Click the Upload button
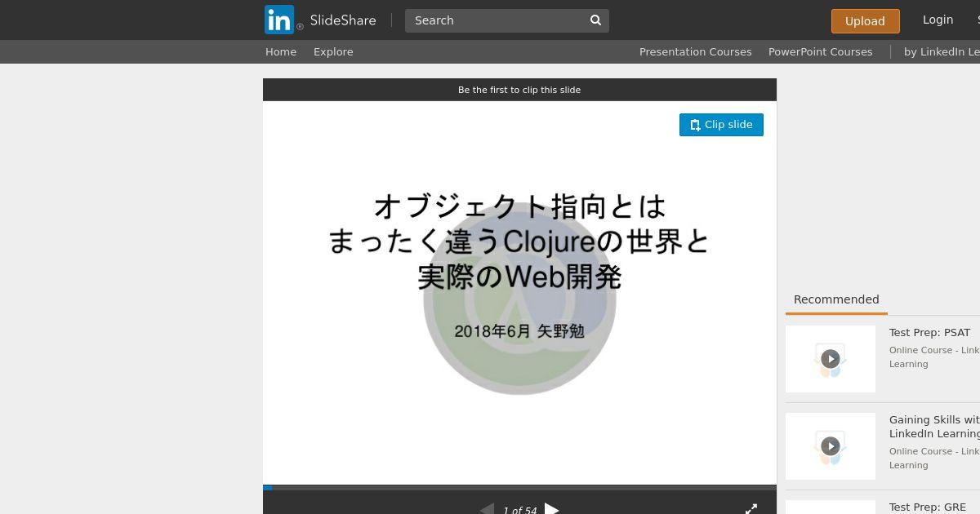 tap(866, 21)
